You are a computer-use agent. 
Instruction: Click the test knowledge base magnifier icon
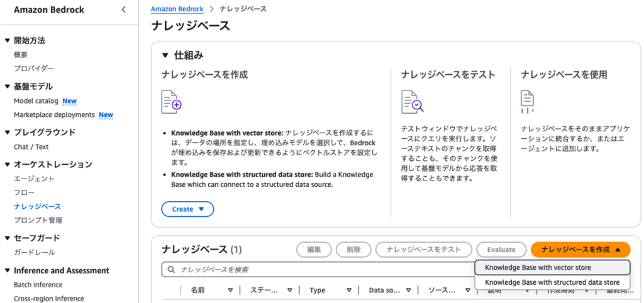click(412, 101)
